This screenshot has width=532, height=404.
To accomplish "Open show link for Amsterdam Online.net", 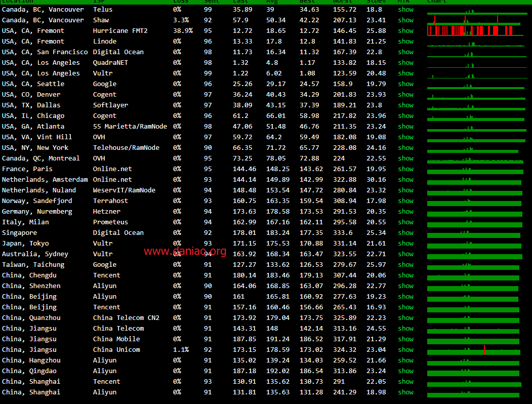I will [x=405, y=179].
